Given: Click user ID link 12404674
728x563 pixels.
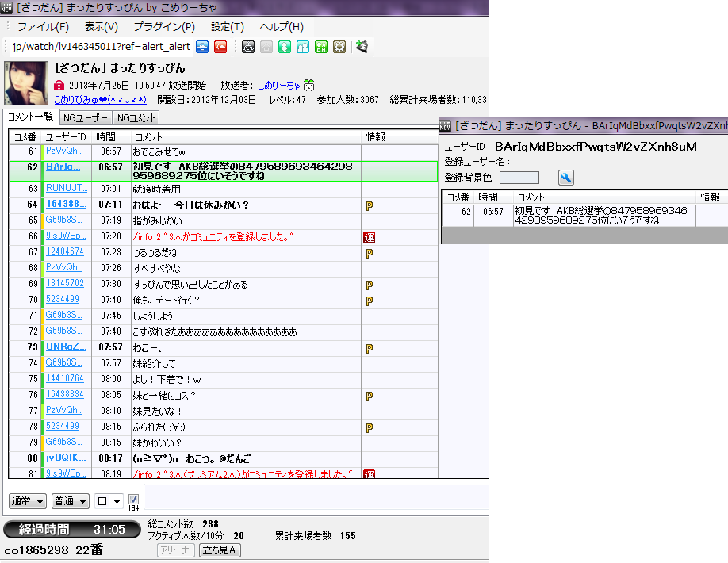Looking at the screenshot, I should click(x=65, y=251).
